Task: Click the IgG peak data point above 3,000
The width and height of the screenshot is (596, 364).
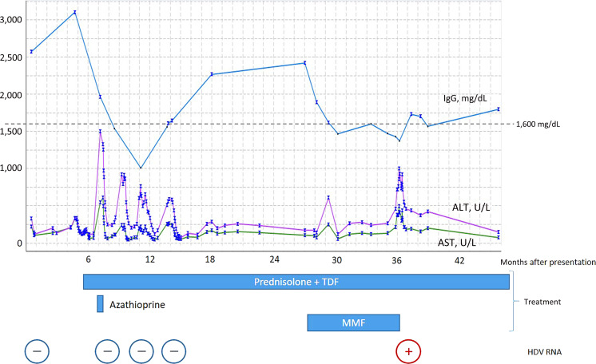Action: pyautogui.click(x=75, y=12)
